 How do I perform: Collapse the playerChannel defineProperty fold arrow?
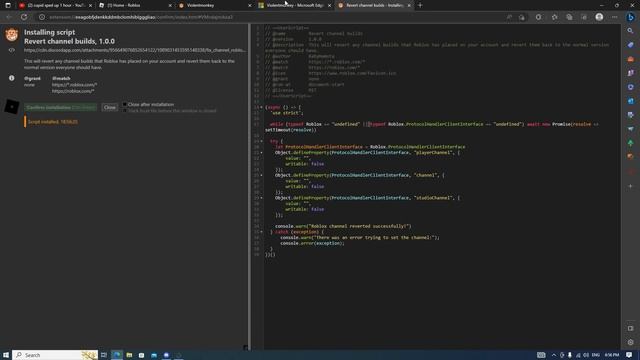[x=262, y=153]
